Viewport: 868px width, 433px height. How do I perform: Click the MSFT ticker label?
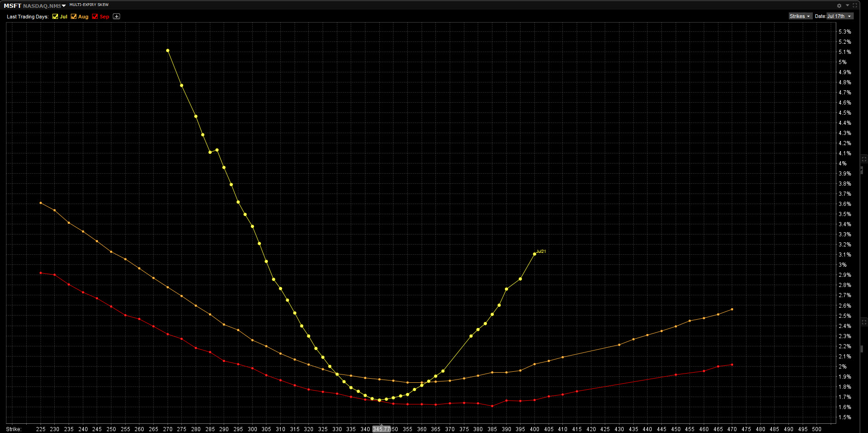(x=12, y=6)
